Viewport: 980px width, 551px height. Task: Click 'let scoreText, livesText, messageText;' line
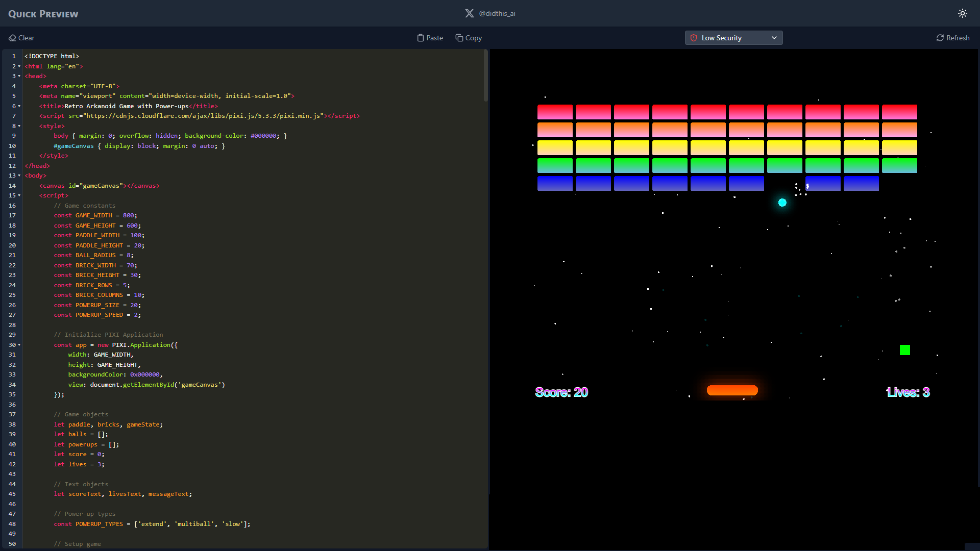[x=123, y=494]
